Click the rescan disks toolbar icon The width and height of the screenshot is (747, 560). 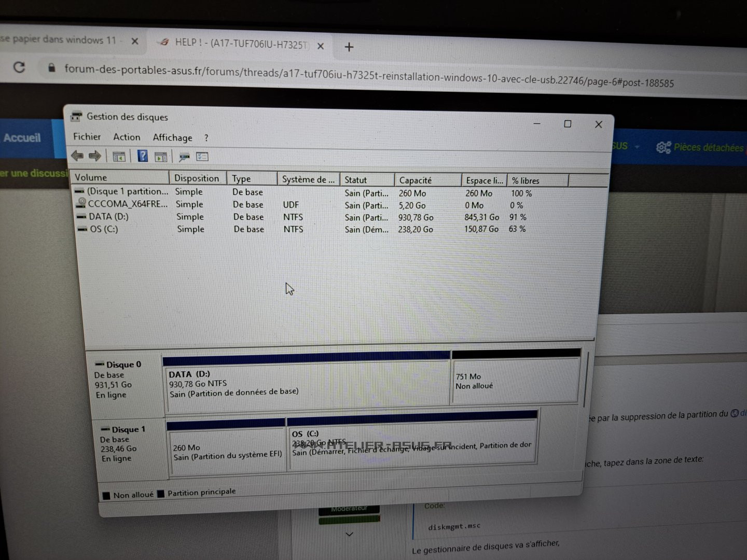(x=184, y=157)
